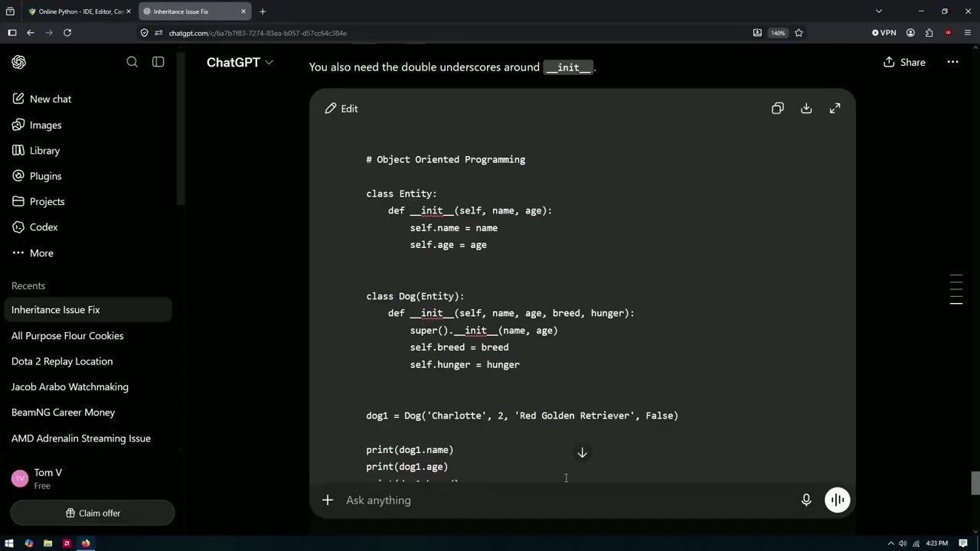The height and width of the screenshot is (551, 980).
Task: Show hidden system tray icons
Action: tap(891, 543)
